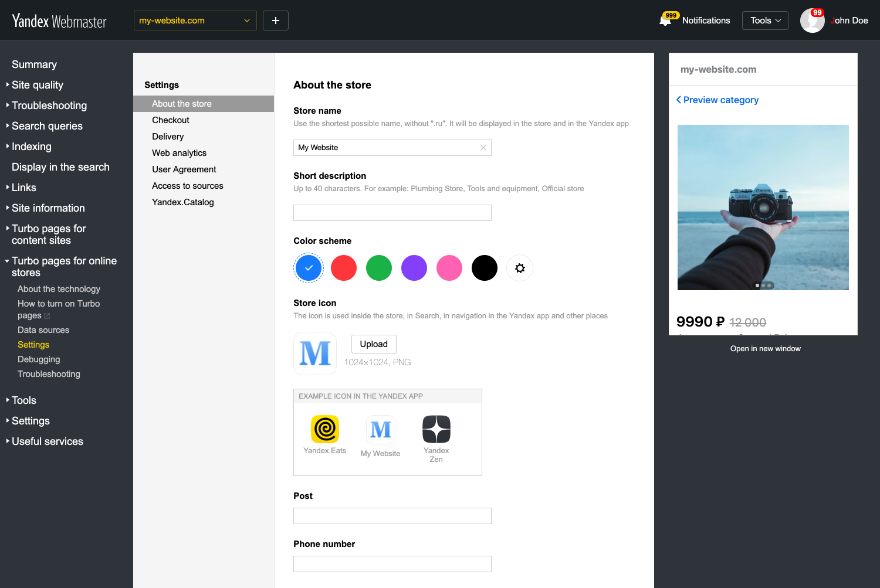Select the red color scheme
880x588 pixels.
(x=344, y=268)
